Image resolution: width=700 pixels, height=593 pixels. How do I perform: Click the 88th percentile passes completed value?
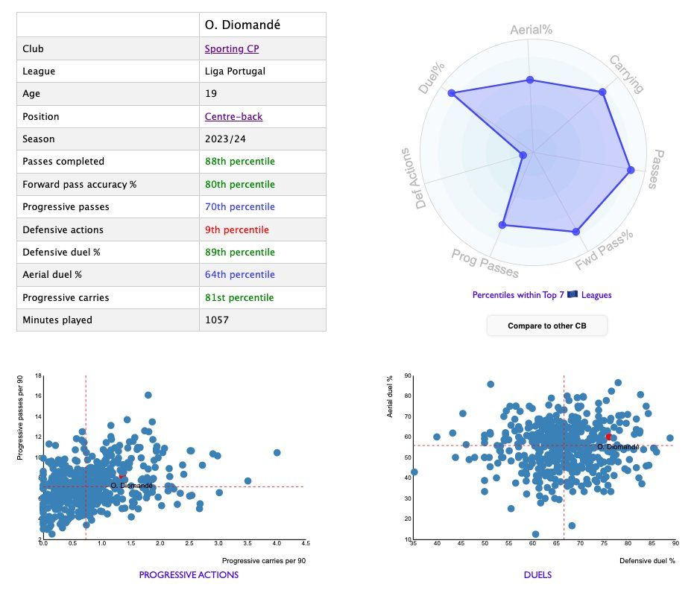(239, 162)
